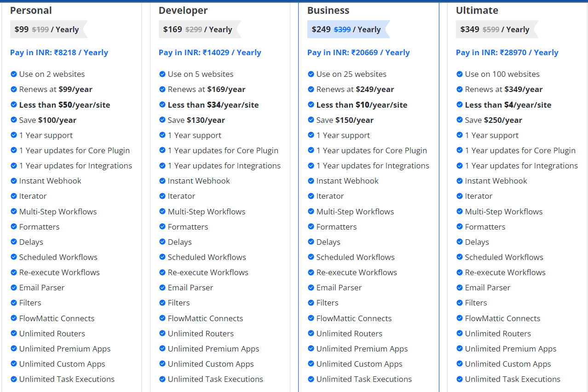Click check icon next to Business "Renews at $249/year"

pyautogui.click(x=311, y=89)
